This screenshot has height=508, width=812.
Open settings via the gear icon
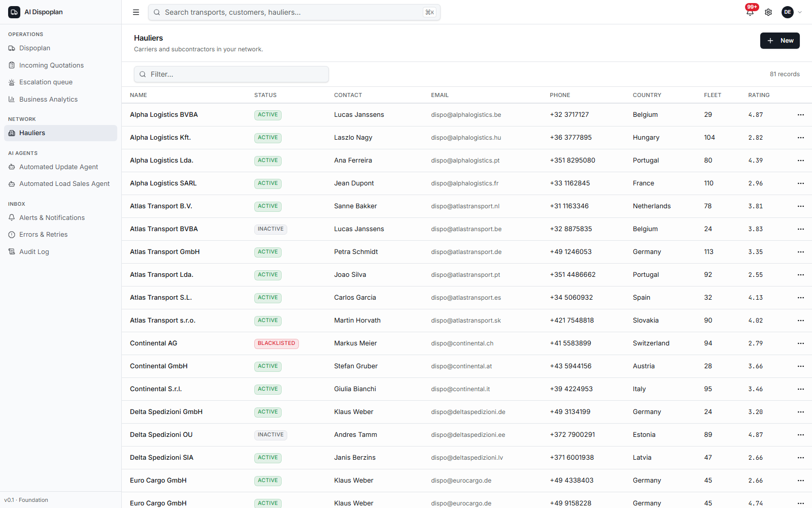[768, 12]
